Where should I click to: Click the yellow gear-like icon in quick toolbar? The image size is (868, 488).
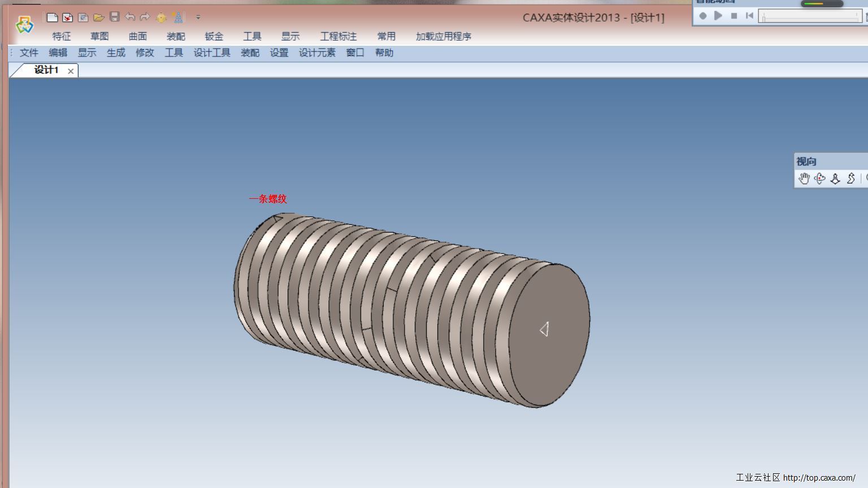[x=161, y=18]
